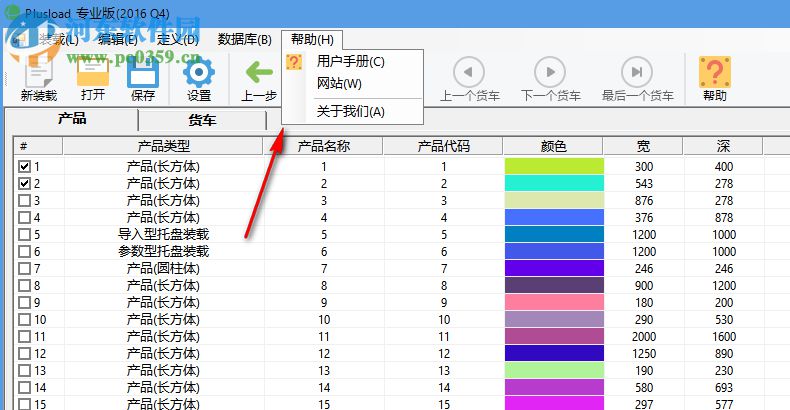Click the # column header
Screen dimensions: 790x410
click(x=38, y=147)
